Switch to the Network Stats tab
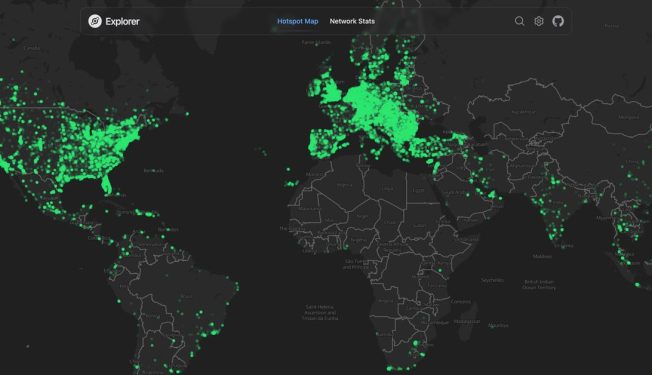652x375 pixels. (352, 21)
